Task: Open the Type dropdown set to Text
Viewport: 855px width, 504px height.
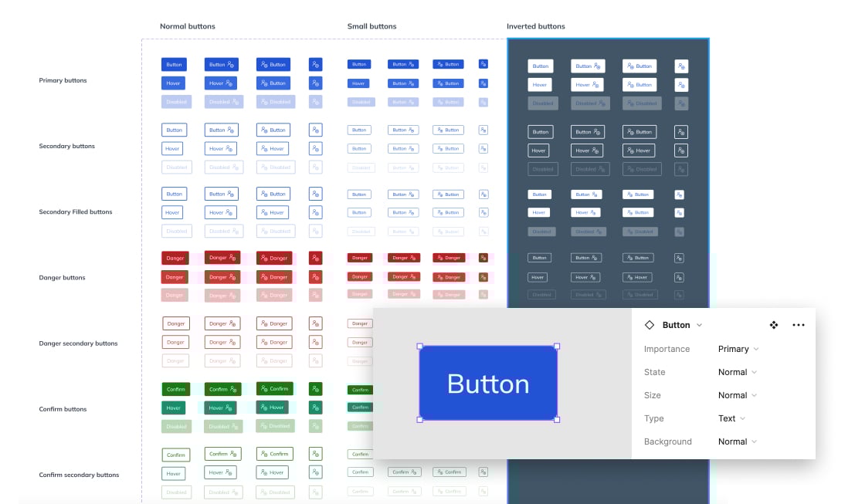Action: 731,418
